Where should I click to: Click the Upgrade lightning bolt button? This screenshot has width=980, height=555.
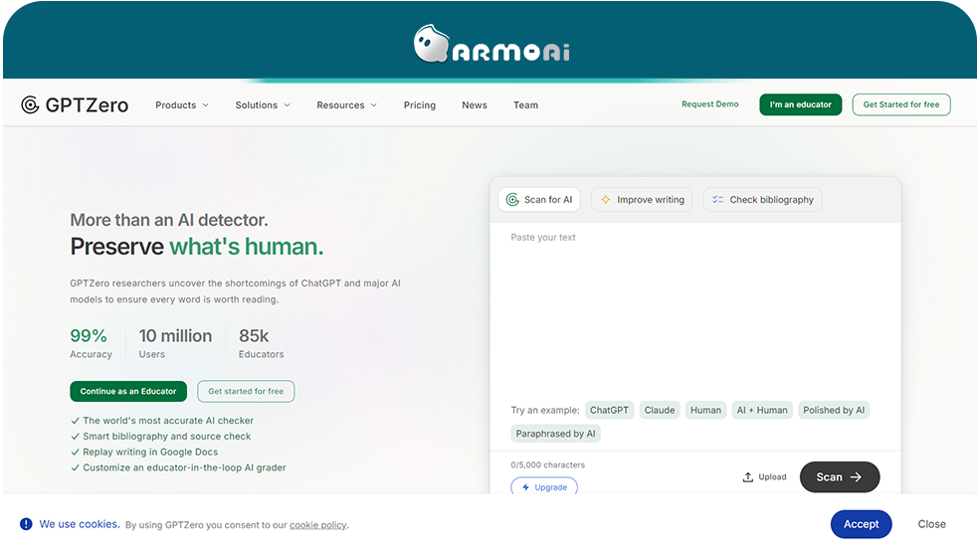click(x=544, y=487)
